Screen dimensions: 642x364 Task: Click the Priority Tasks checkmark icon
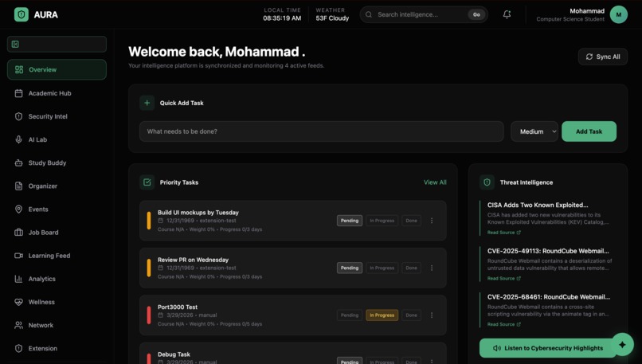147,182
